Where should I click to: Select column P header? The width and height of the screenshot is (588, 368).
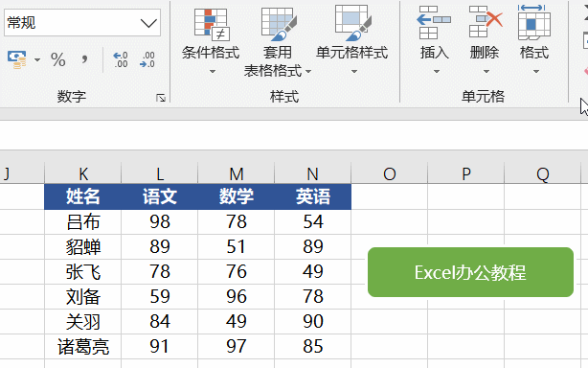pyautogui.click(x=465, y=173)
